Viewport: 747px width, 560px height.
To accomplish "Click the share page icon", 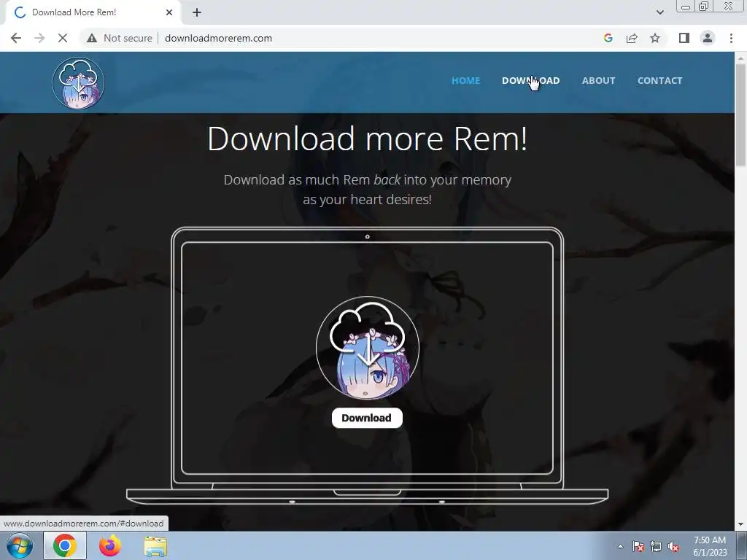I will pyautogui.click(x=632, y=38).
